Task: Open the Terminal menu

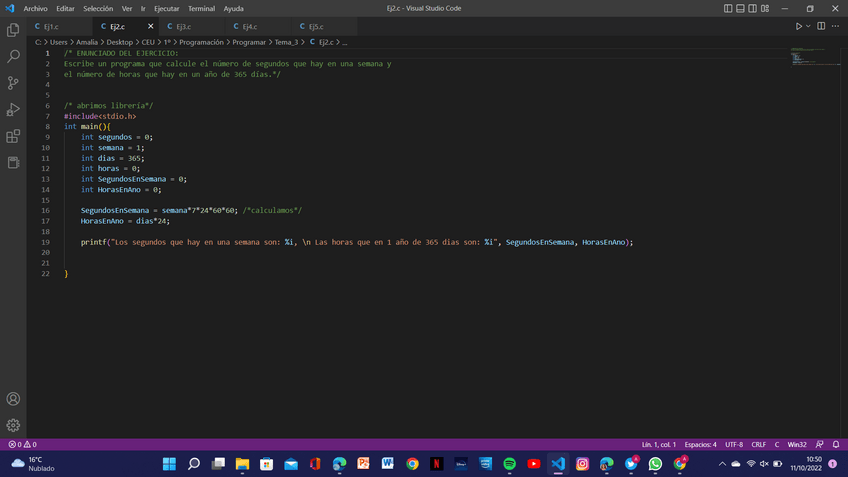Action: pos(201,8)
